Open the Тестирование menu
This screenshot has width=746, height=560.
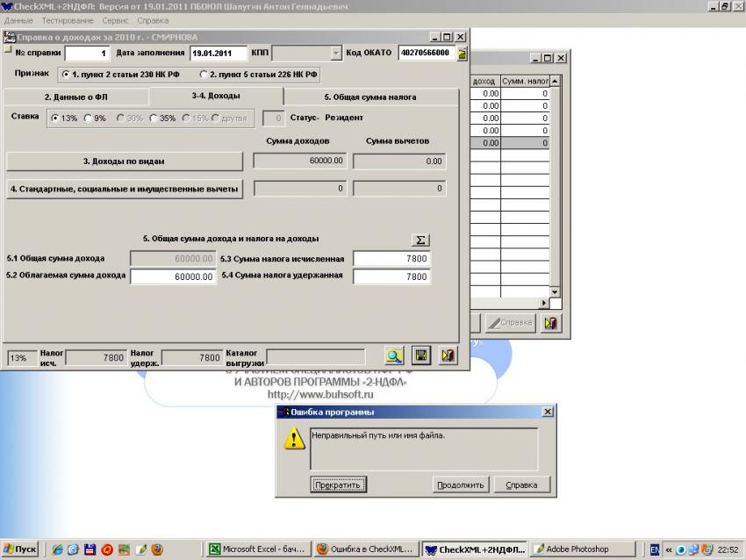[x=65, y=20]
